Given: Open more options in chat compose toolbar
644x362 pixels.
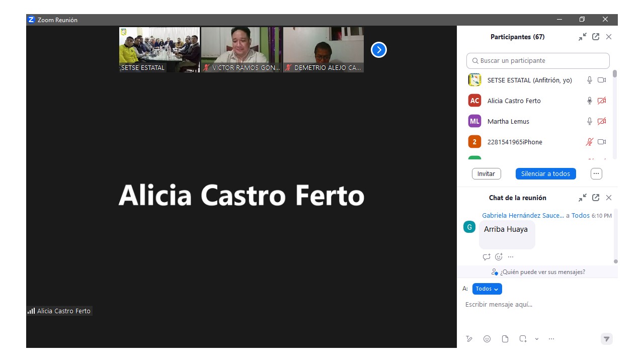Looking at the screenshot, I should [x=551, y=339].
